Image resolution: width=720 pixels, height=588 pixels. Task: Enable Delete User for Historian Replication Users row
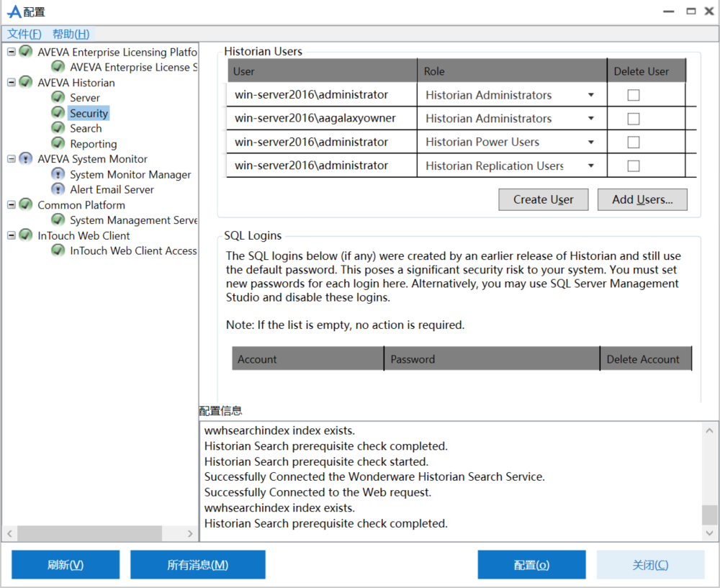tap(634, 166)
